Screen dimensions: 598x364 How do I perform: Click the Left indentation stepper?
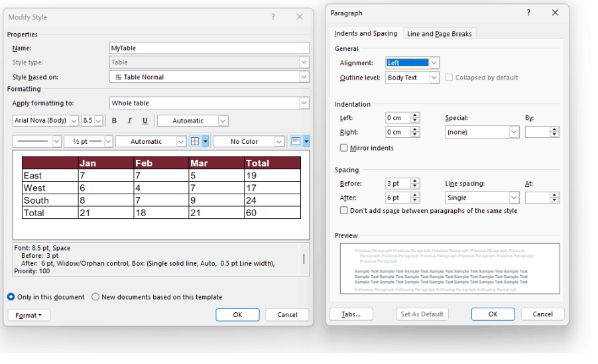415,118
